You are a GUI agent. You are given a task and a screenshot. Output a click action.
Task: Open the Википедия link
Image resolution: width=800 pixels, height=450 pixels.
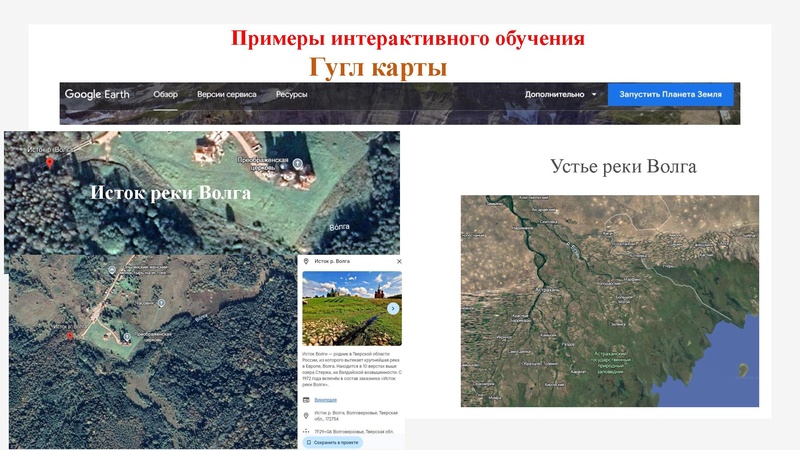click(x=325, y=400)
